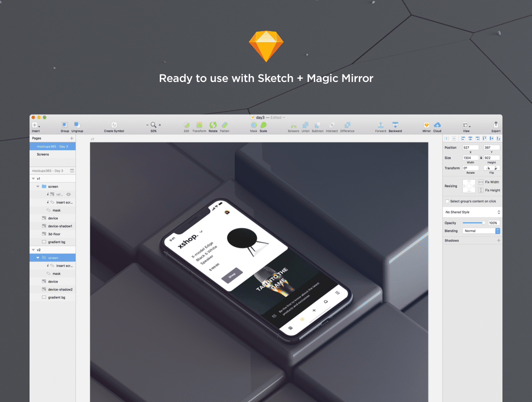
Task: Click the Union boolean icon
Action: 305,125
